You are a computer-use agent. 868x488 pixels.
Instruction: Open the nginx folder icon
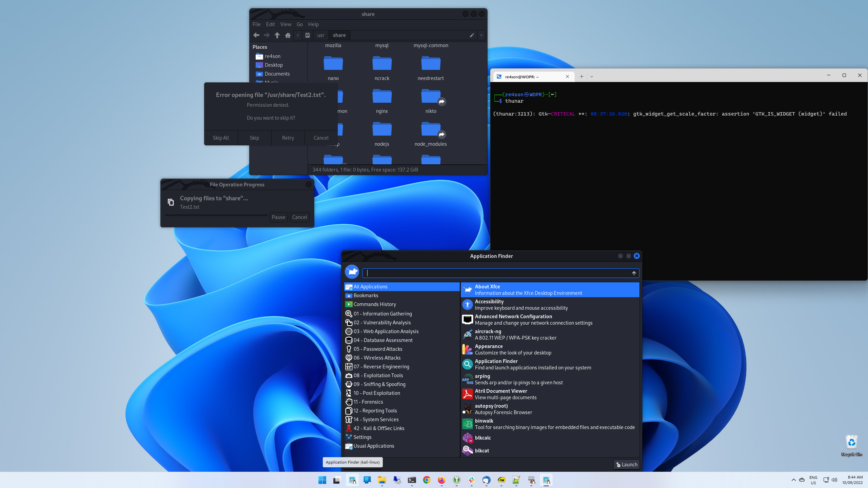point(382,97)
